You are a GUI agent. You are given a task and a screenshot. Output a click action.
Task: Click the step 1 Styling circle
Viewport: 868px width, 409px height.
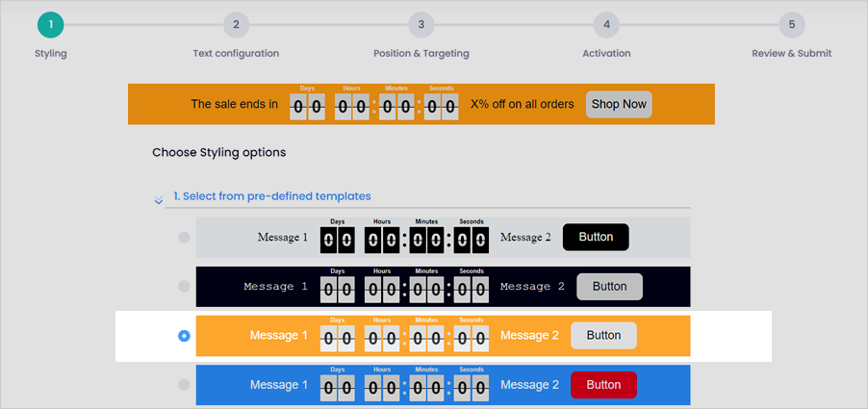click(50, 25)
